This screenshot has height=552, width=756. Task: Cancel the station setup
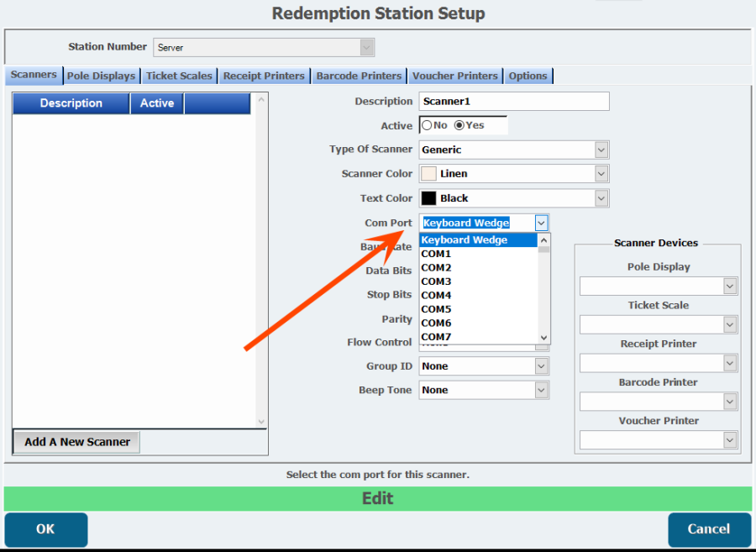pos(709,529)
